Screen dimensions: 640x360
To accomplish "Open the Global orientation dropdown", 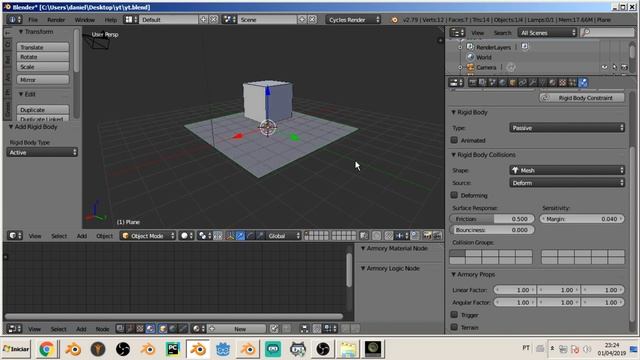I will coord(284,236).
